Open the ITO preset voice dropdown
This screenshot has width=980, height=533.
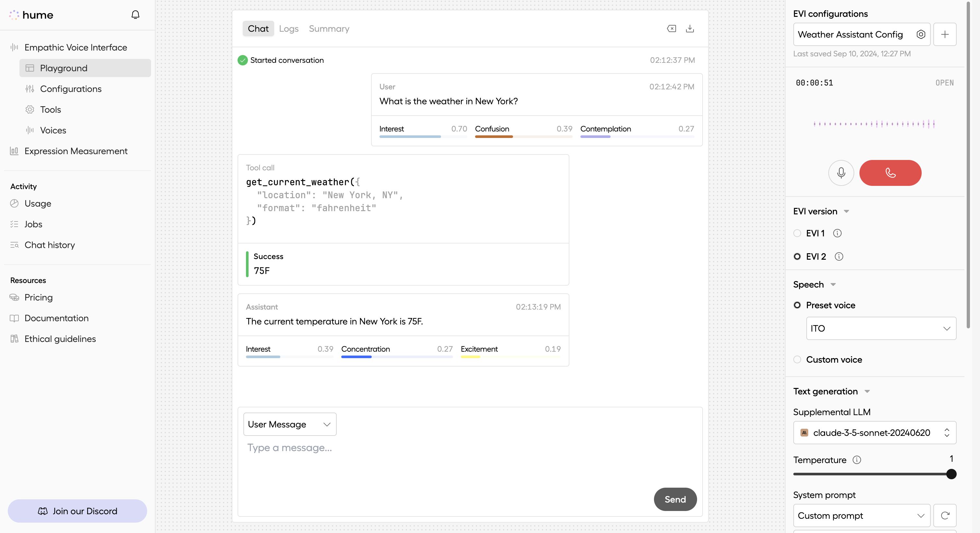[x=881, y=328]
